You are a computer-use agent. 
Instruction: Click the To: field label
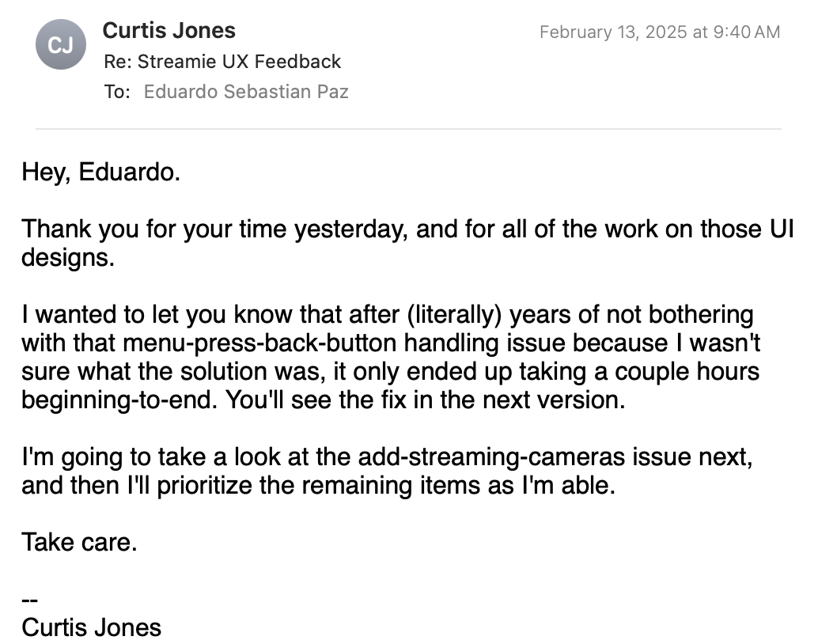tap(117, 92)
